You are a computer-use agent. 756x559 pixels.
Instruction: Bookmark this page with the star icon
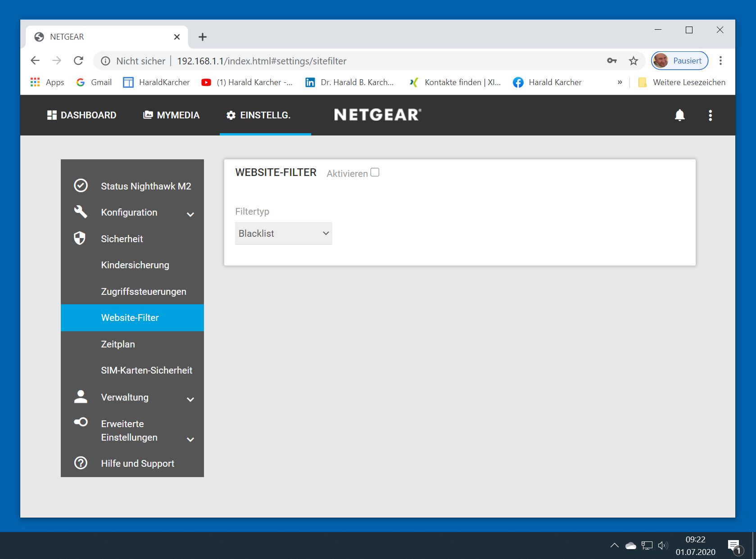click(633, 61)
